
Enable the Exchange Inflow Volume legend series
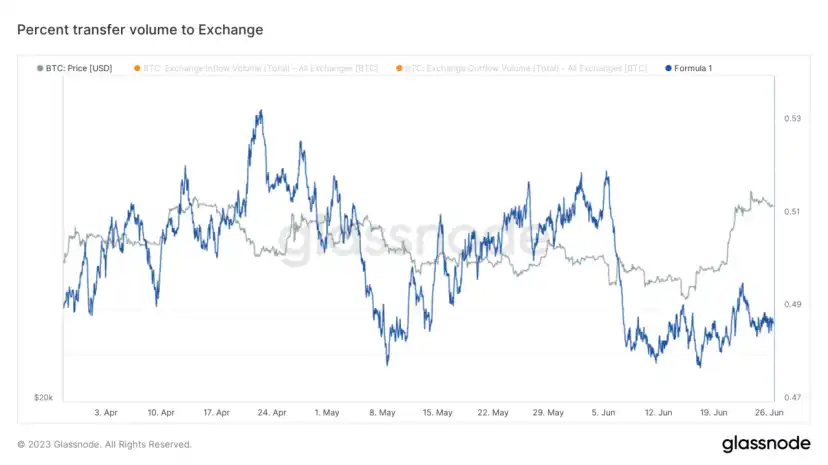point(256,68)
